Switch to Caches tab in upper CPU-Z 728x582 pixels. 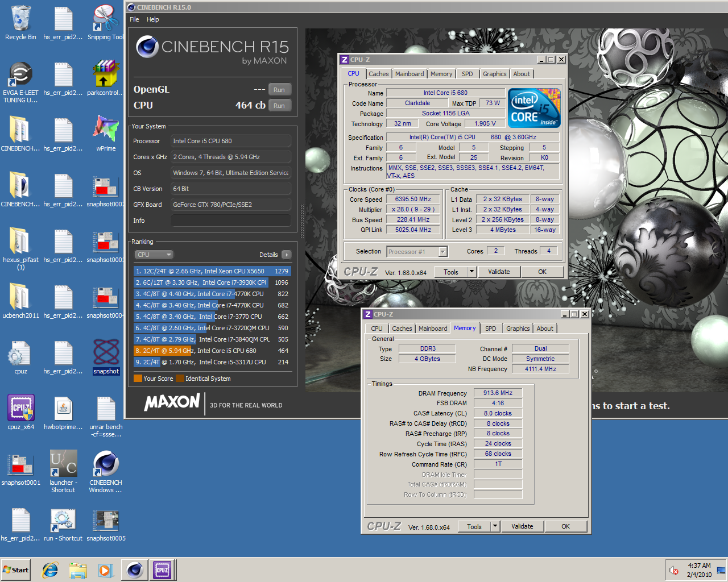pos(379,74)
